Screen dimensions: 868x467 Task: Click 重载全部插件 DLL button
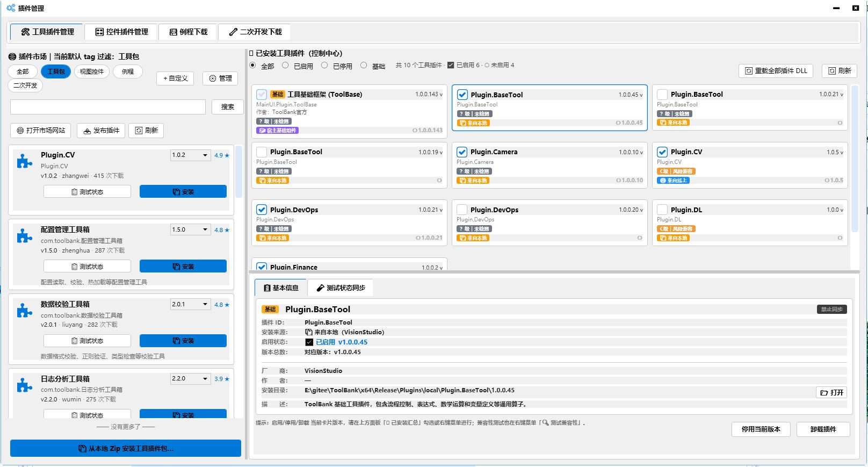pyautogui.click(x=776, y=71)
